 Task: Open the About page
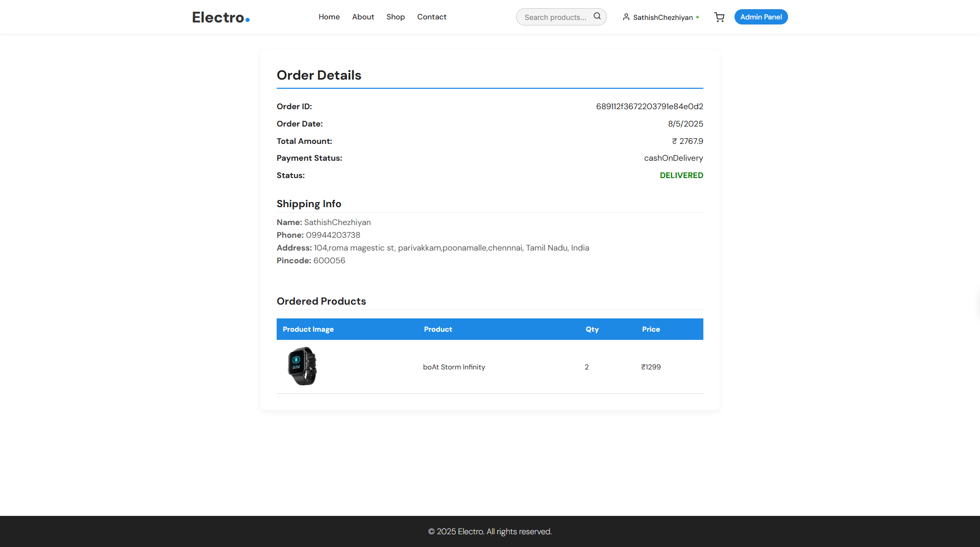coord(363,17)
